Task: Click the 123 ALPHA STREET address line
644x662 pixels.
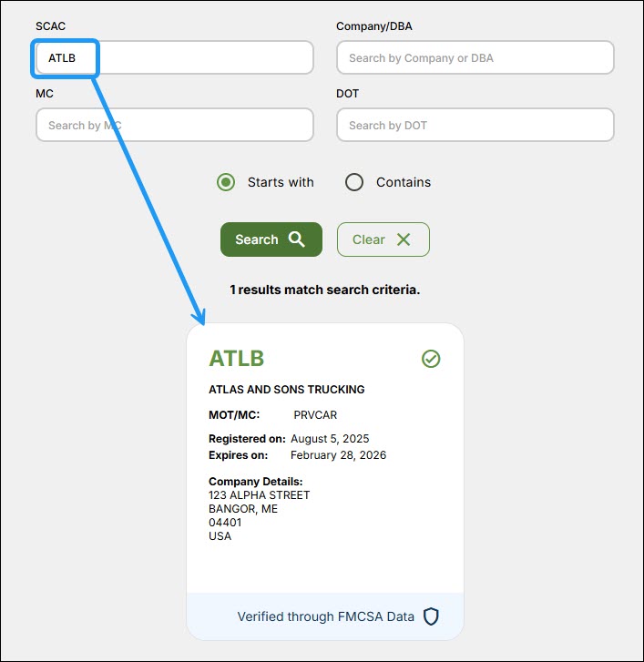Action: click(260, 495)
